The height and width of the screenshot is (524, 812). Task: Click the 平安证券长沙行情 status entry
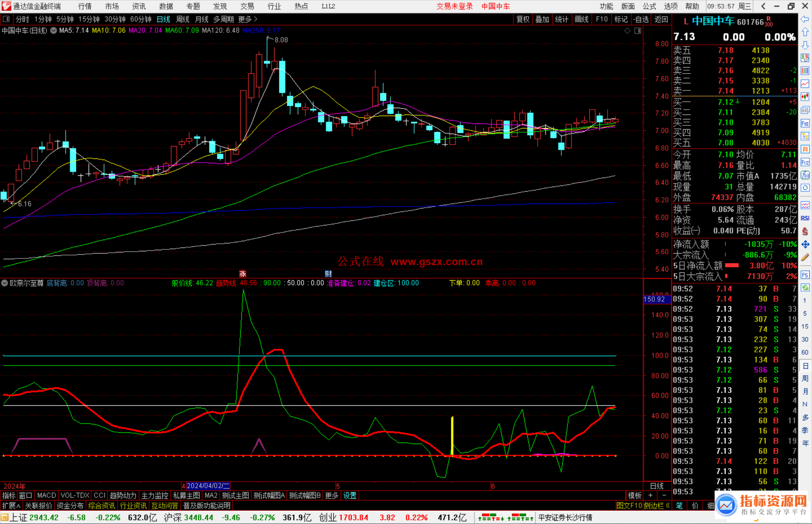tap(565, 518)
